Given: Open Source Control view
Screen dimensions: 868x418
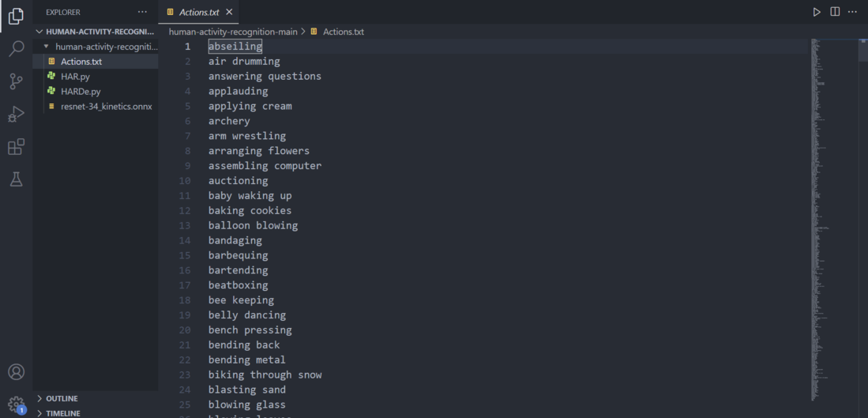Looking at the screenshot, I should click(16, 81).
